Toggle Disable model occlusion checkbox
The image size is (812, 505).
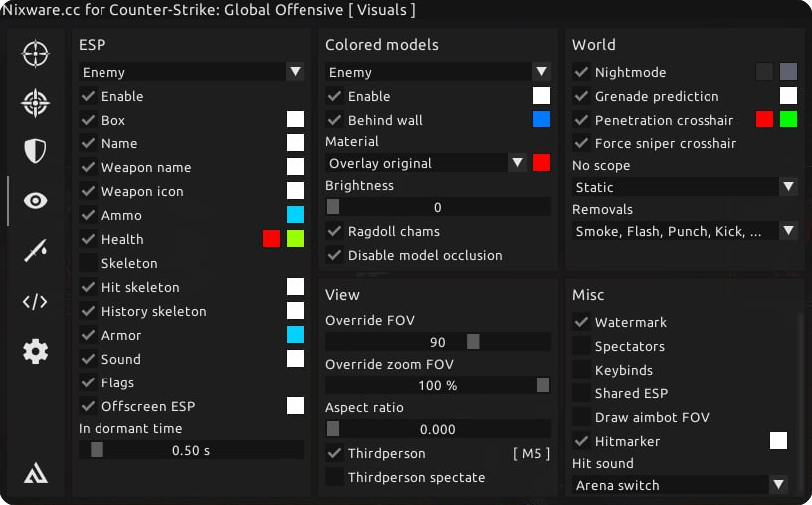pyautogui.click(x=335, y=255)
